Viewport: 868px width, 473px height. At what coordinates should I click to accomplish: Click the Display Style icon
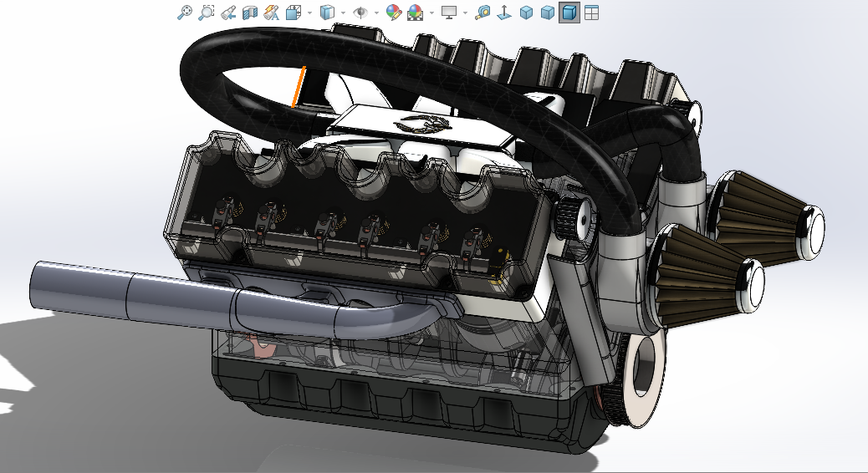[x=328, y=13]
